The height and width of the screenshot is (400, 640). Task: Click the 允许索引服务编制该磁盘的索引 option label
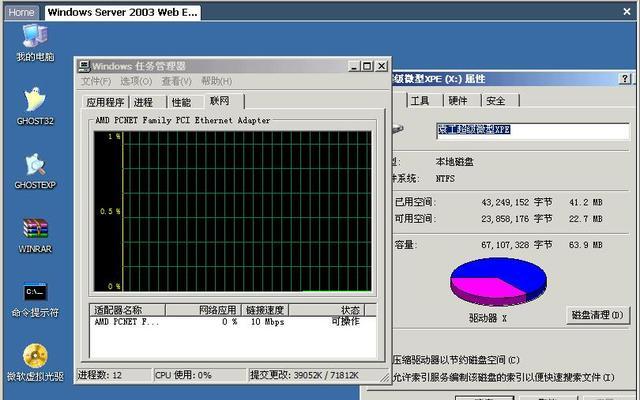pyautogui.click(x=503, y=378)
